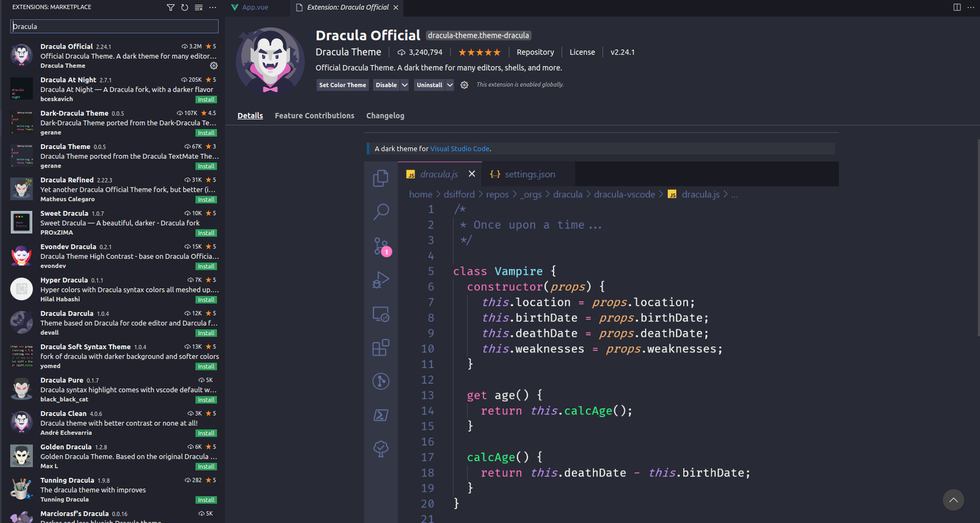
Task: Expand the Disable button dropdown arrow
Action: tap(404, 85)
